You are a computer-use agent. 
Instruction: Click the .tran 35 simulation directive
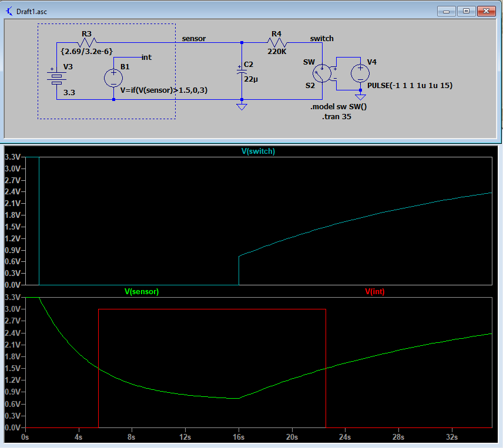point(337,117)
